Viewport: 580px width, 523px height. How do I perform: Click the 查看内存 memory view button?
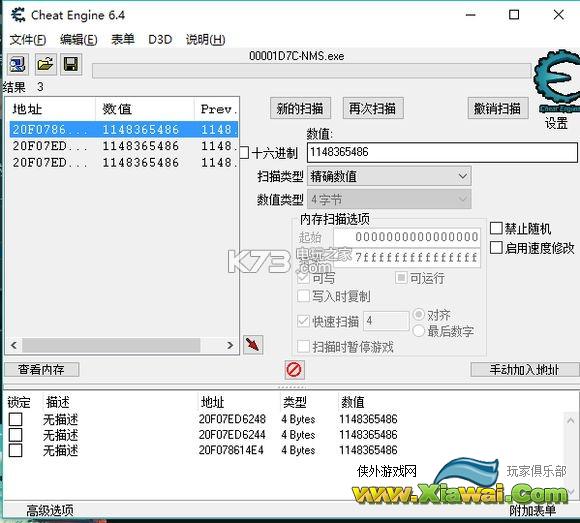pos(41,370)
